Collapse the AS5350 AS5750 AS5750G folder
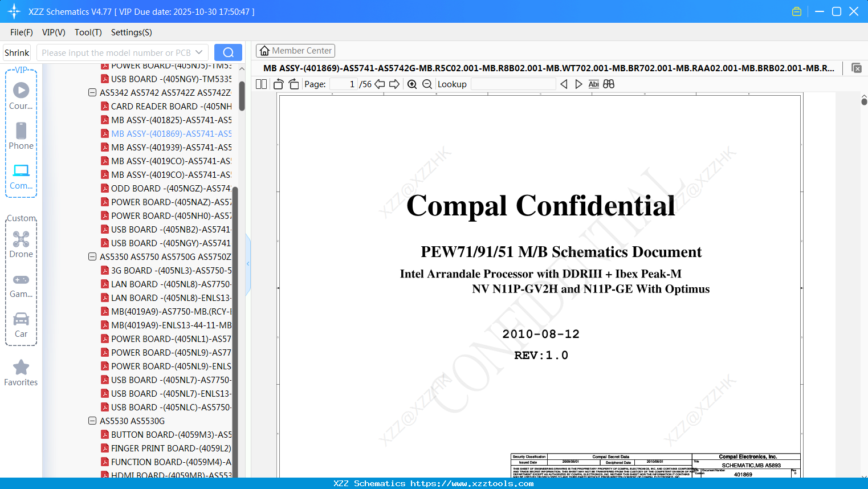868x489 pixels. click(x=92, y=256)
